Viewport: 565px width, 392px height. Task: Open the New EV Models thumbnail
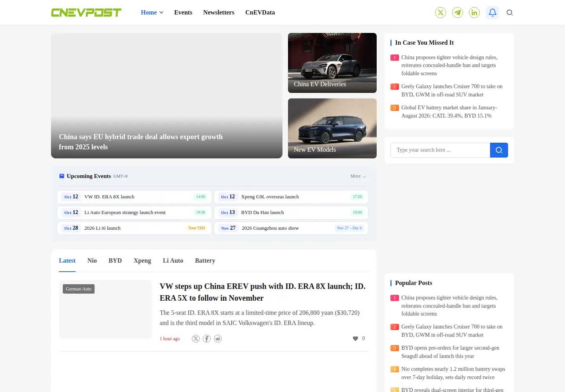(x=332, y=128)
